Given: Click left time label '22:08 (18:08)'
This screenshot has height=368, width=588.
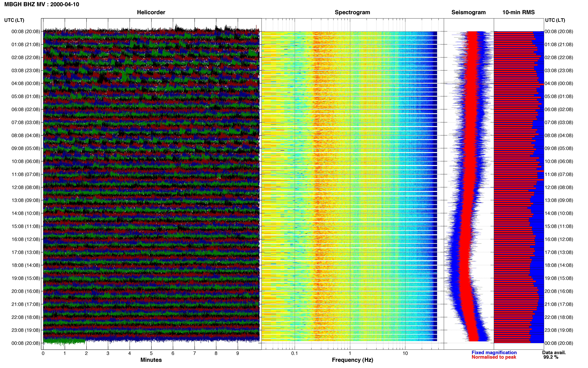Looking at the screenshot, I should click(26, 317).
